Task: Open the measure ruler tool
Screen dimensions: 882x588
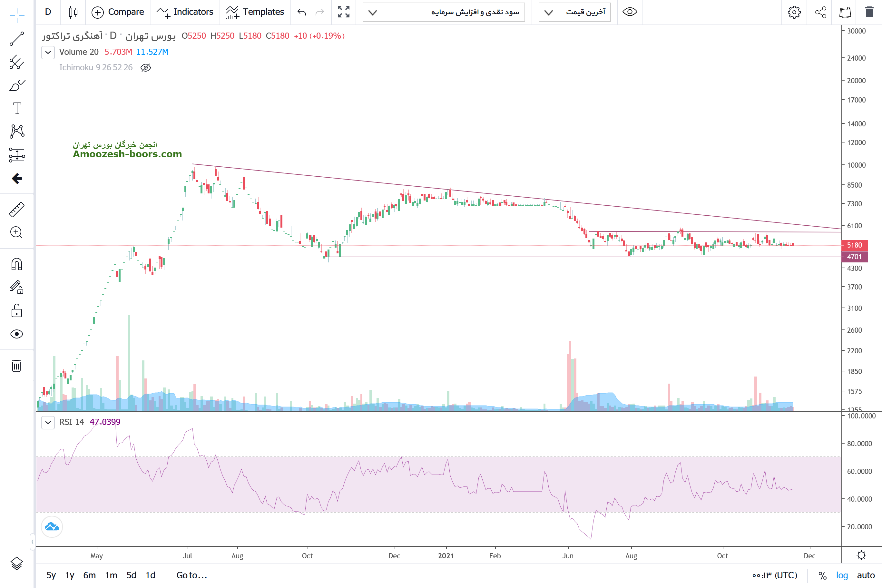Action: pos(16,210)
